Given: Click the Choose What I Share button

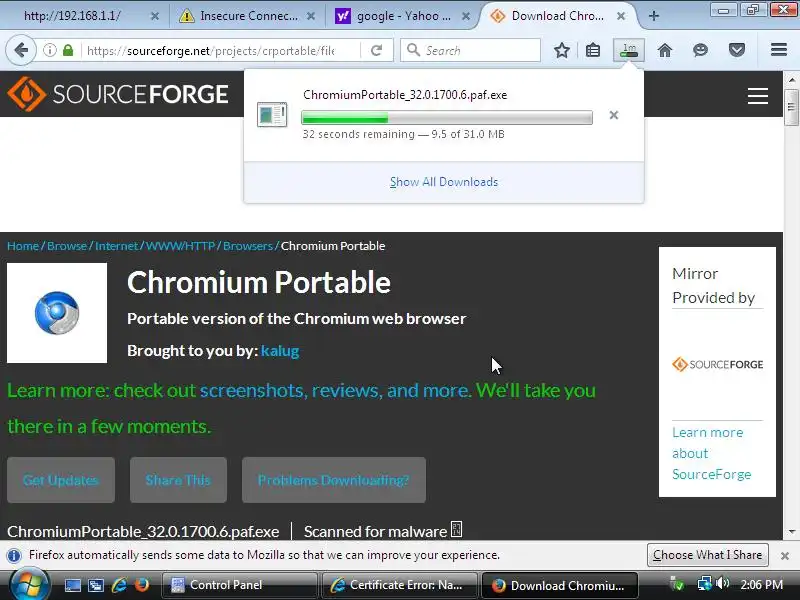Looking at the screenshot, I should [x=708, y=555].
